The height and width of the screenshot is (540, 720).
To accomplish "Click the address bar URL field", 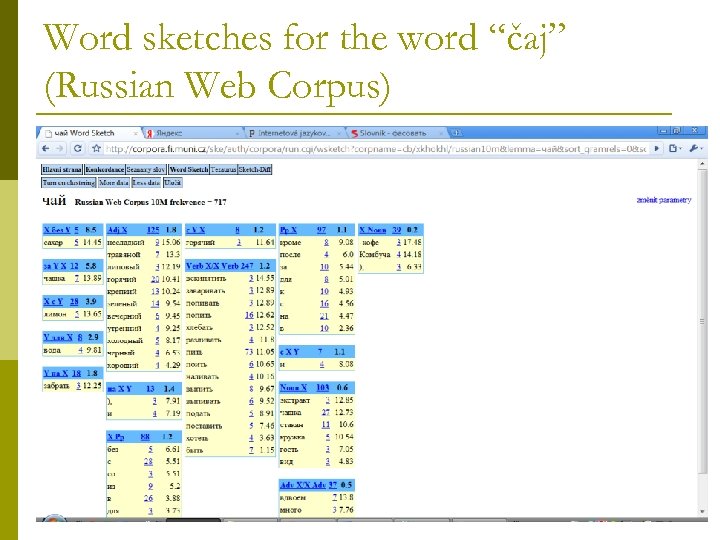I will click(376, 149).
